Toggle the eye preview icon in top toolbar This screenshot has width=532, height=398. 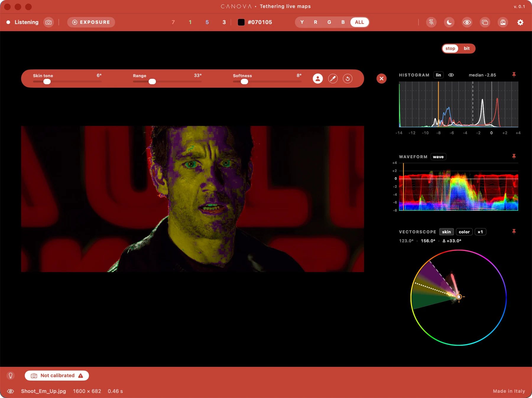point(467,22)
